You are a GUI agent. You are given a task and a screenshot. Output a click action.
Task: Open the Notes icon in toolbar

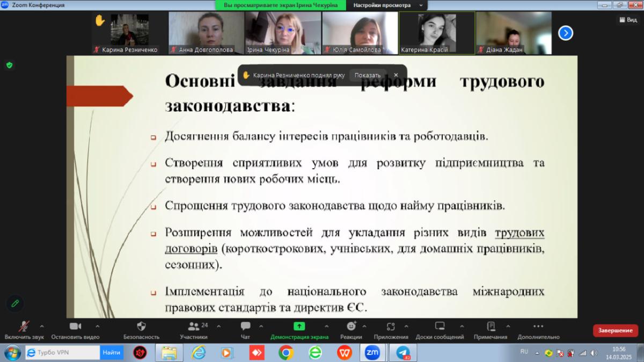click(x=491, y=327)
